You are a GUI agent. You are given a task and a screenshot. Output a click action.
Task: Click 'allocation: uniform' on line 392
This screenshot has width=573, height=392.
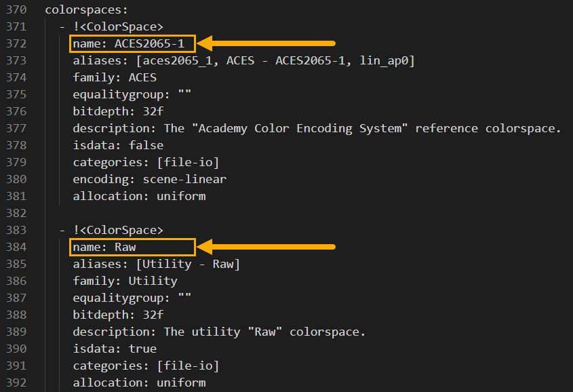point(139,383)
